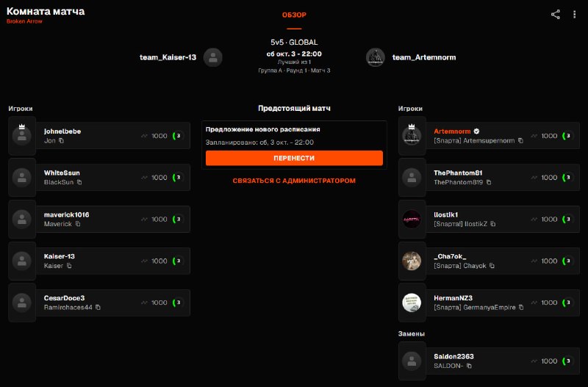Screen dimensions: 588x387
Task: Open the three-dot more options menu
Action: tap(575, 15)
